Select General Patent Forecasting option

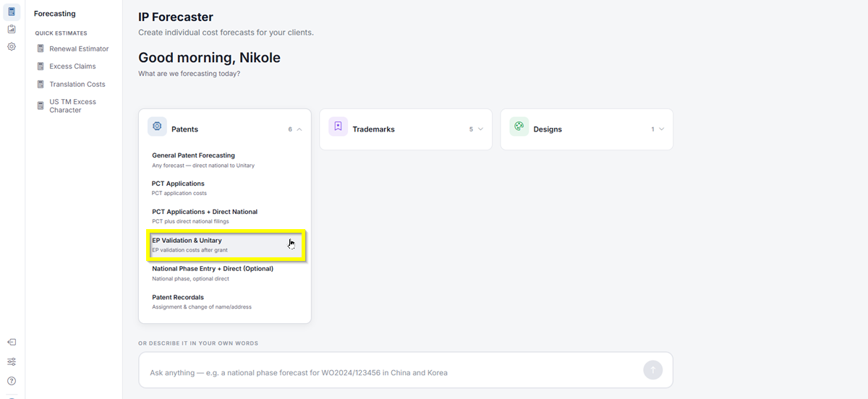[x=225, y=160]
